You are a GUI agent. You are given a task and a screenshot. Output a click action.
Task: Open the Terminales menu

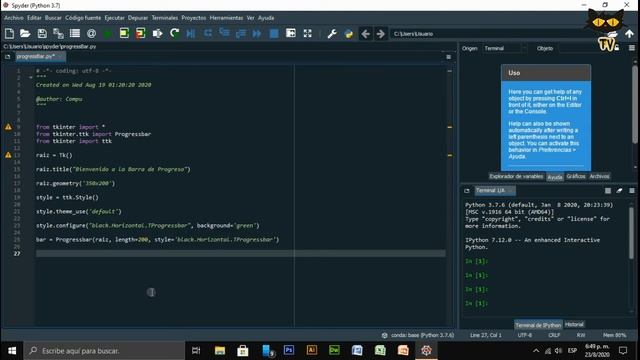coord(165,18)
